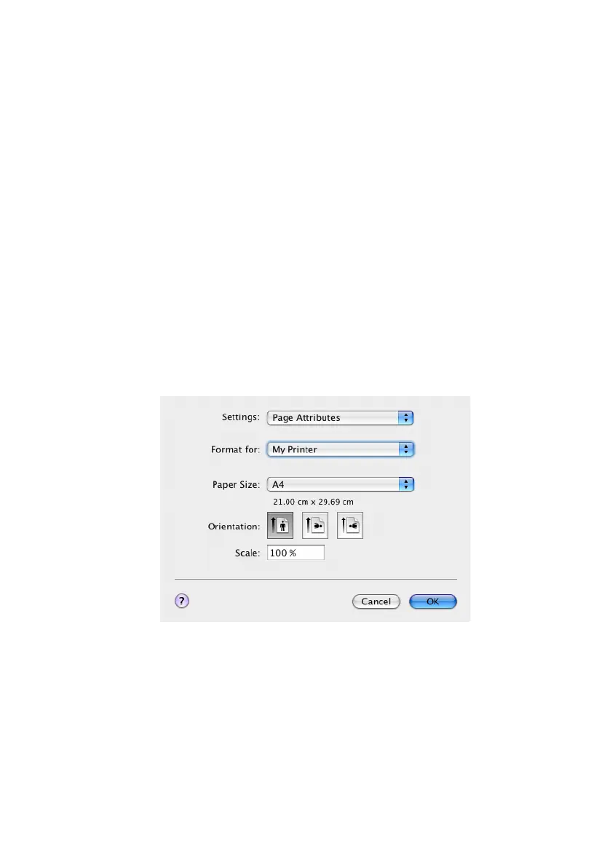Choose landscape orientation with figure facing right

click(315, 525)
